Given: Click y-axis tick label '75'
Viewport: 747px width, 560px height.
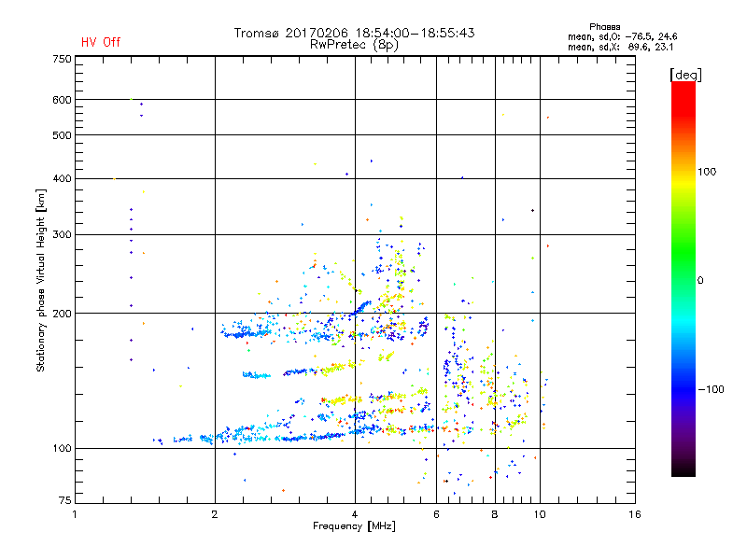Looking at the screenshot, I should pos(64,500).
